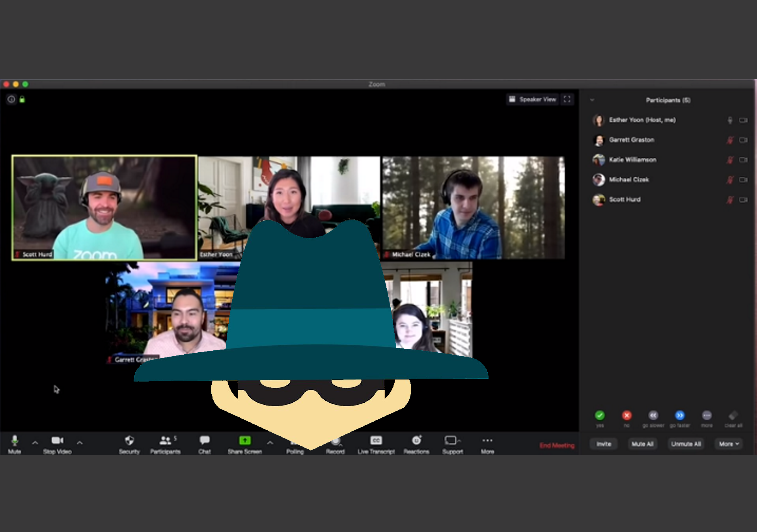This screenshot has width=757, height=532.
Task: Click the go faster icon
Action: [680, 415]
